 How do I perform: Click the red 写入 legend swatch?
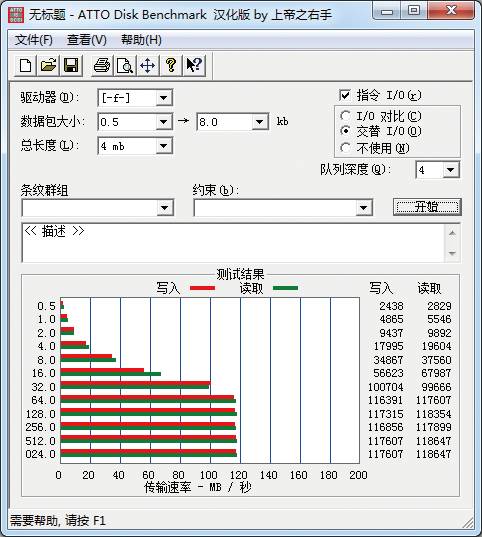[x=202, y=288]
